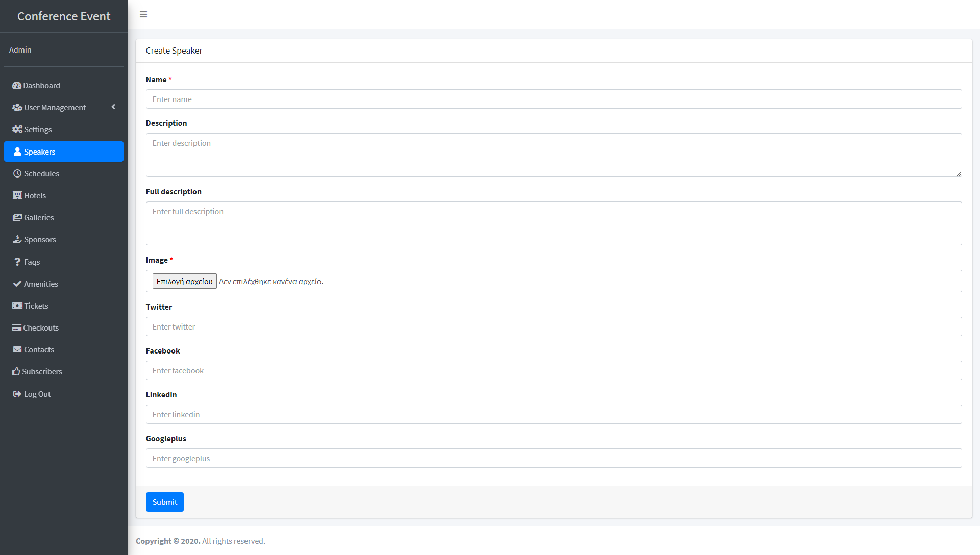Toggle the sidebar with the hamburger icon

coord(143,14)
